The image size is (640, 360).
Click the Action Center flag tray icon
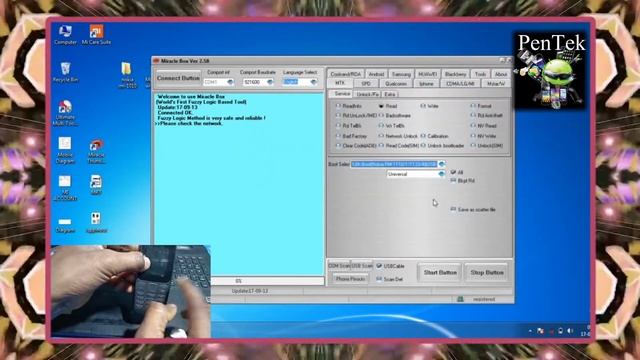click(540, 331)
